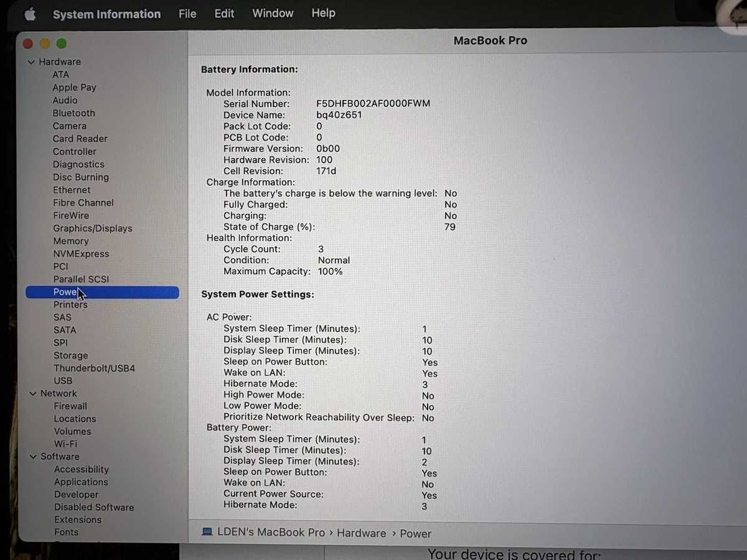Click the System Power Settings heading
Viewport: 747px width, 560px height.
[x=258, y=294]
